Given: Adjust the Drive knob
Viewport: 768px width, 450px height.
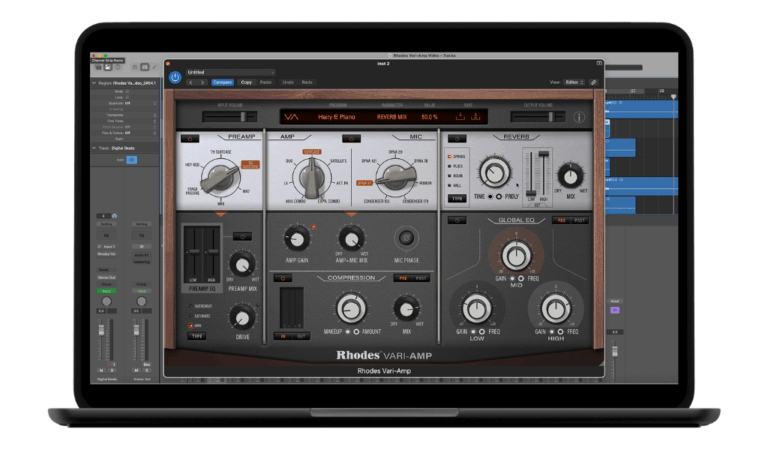Looking at the screenshot, I should (242, 317).
